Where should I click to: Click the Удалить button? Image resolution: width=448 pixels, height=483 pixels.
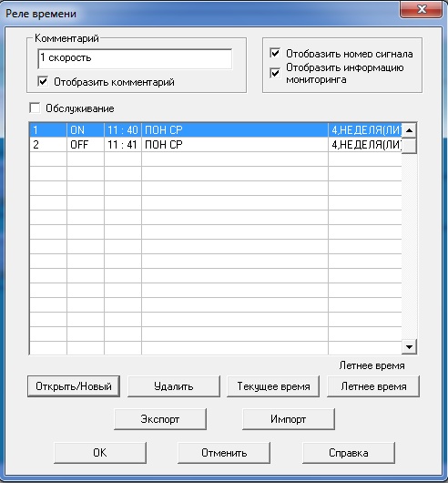[x=174, y=386]
